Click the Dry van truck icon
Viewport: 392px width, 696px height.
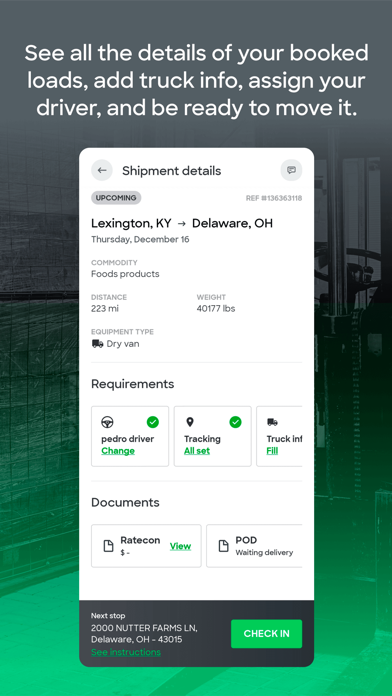pyautogui.click(x=98, y=344)
